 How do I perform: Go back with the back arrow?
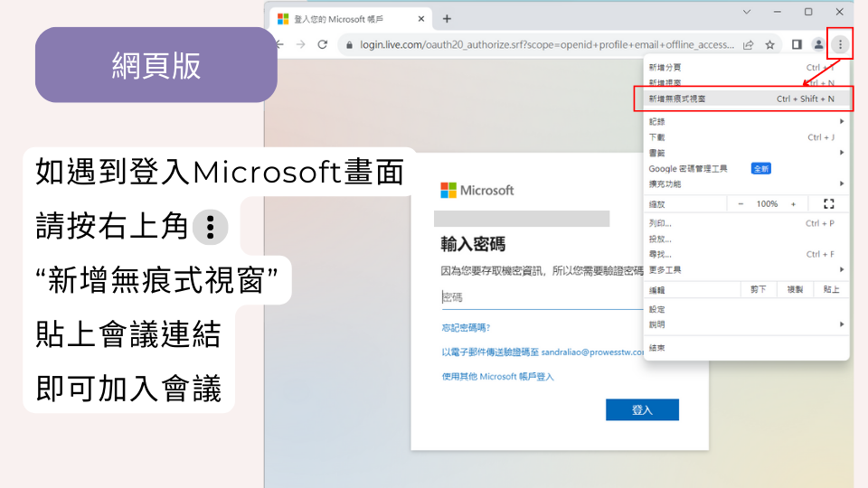pyautogui.click(x=279, y=44)
